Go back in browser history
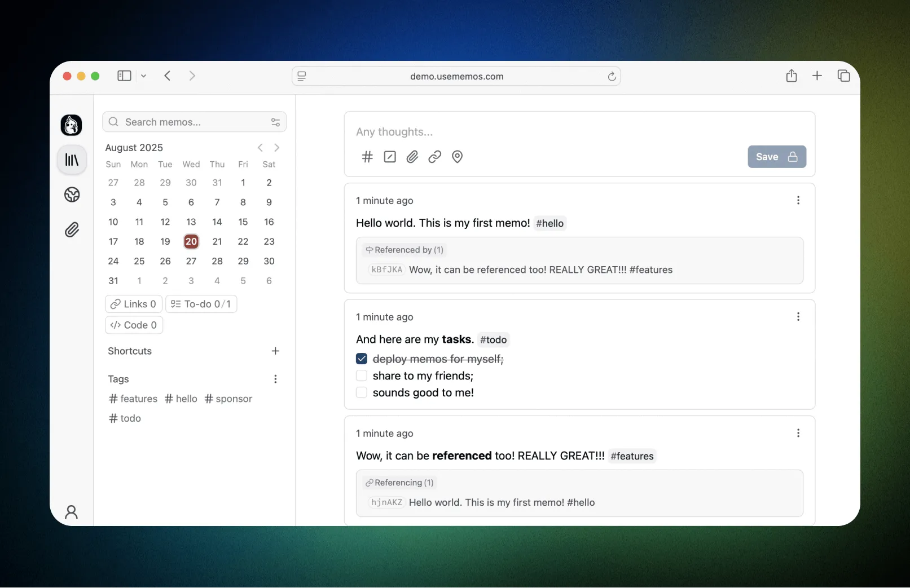This screenshot has width=910, height=588. [x=168, y=76]
